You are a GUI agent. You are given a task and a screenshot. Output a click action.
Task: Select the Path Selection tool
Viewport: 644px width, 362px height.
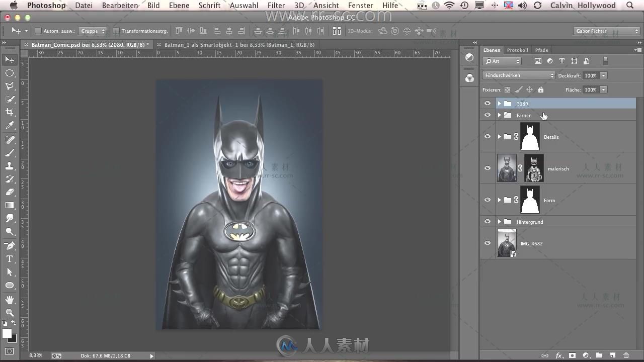coord(10,272)
